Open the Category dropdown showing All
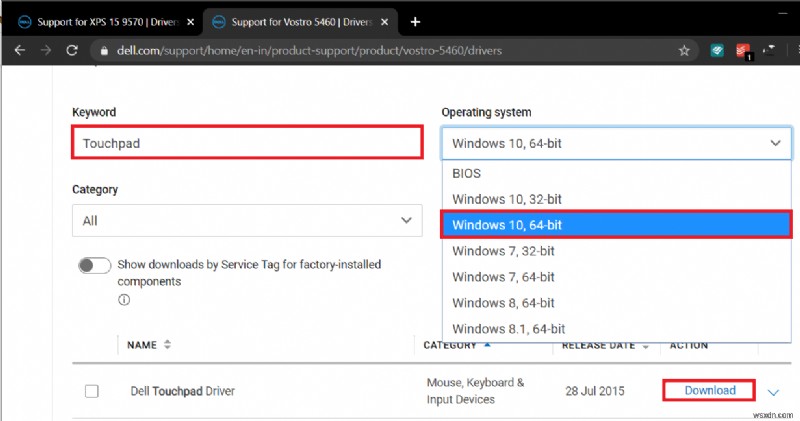Screen dimensions: 800x421 (x=247, y=220)
